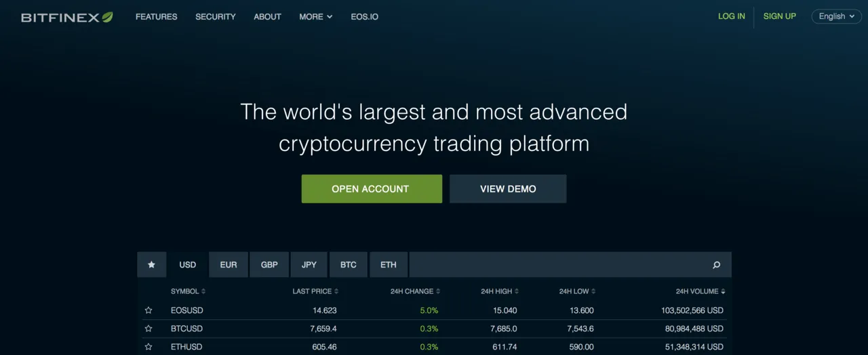868x355 pixels.
Task: Click the Bitfinex logo
Action: 67,17
